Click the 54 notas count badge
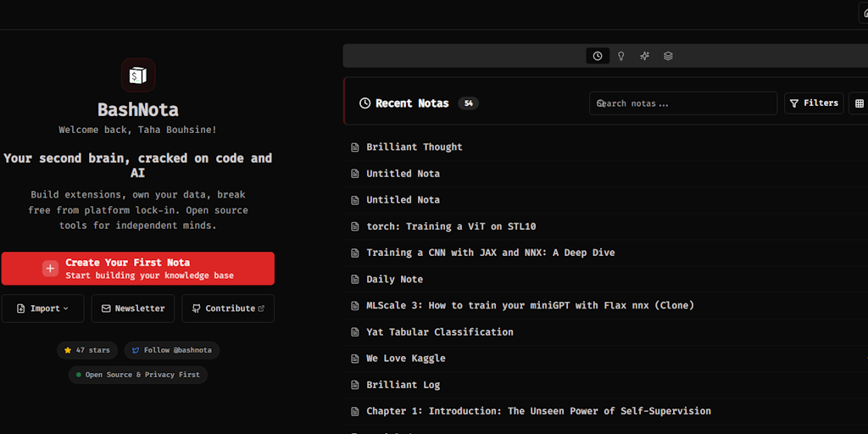Screen dimensions: 868x434 pyautogui.click(x=468, y=103)
